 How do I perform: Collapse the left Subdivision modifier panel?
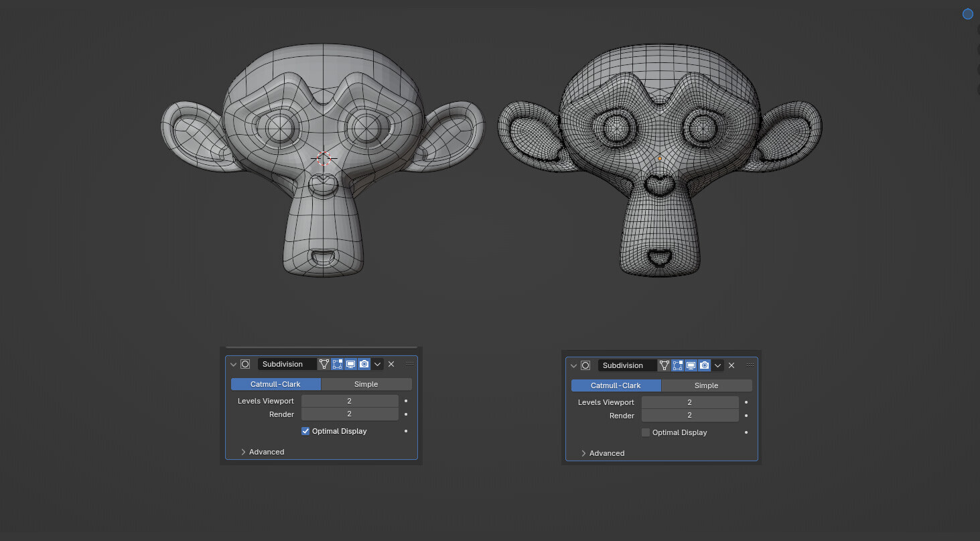coord(232,363)
